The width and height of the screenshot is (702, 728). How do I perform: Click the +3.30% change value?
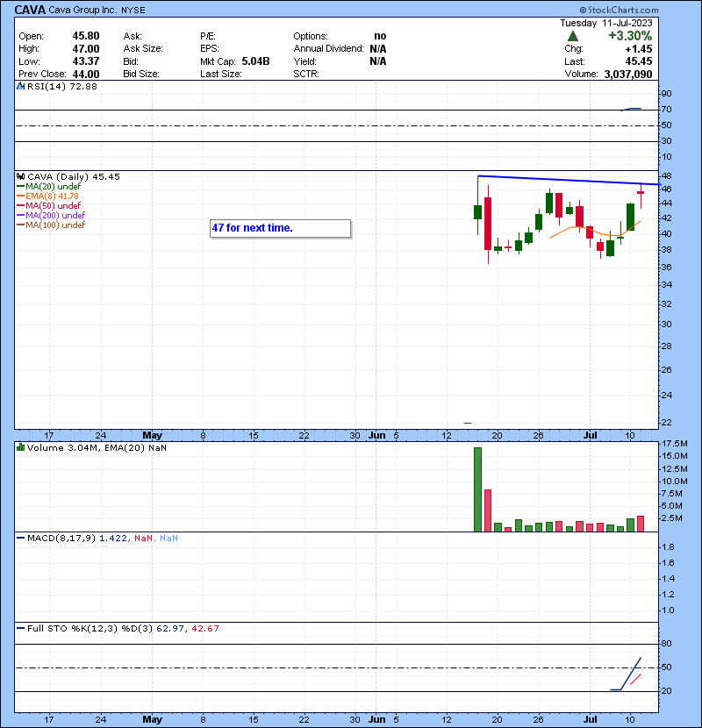click(630, 36)
